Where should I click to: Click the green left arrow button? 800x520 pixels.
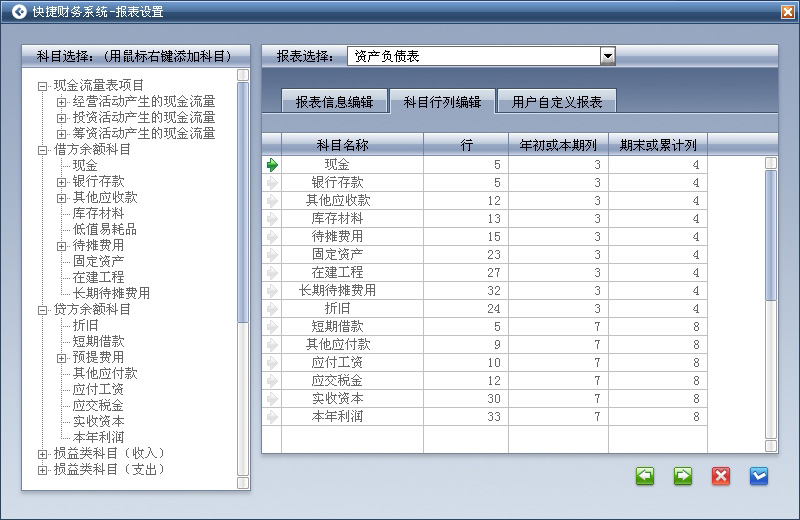pos(645,476)
